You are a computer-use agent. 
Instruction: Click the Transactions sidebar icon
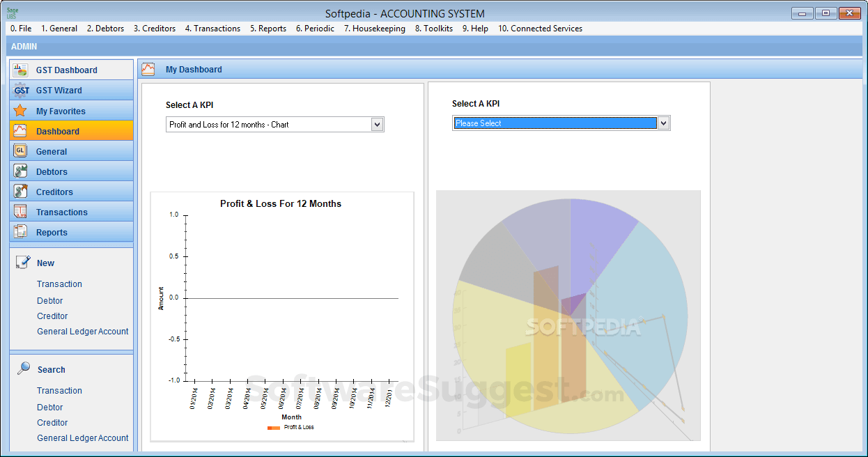[x=20, y=211]
